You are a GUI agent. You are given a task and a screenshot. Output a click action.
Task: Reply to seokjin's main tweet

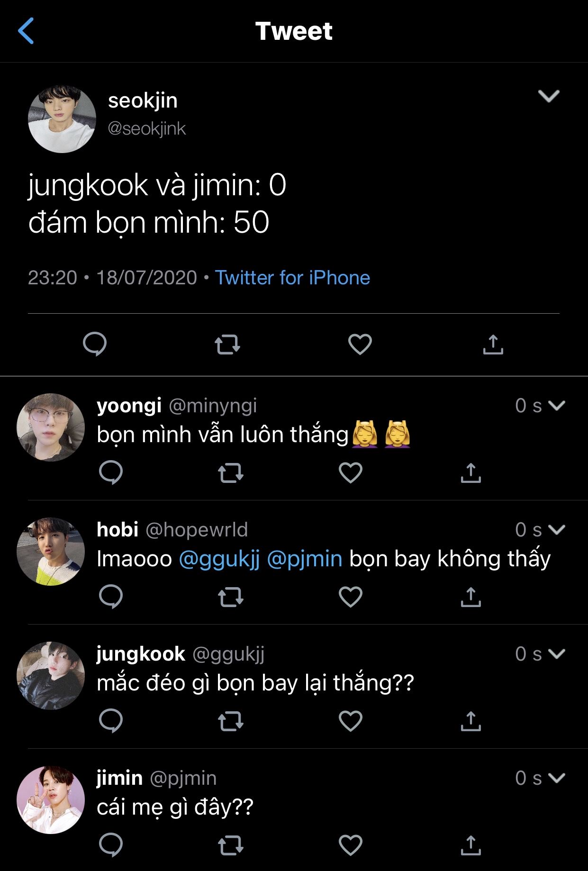[x=95, y=344]
